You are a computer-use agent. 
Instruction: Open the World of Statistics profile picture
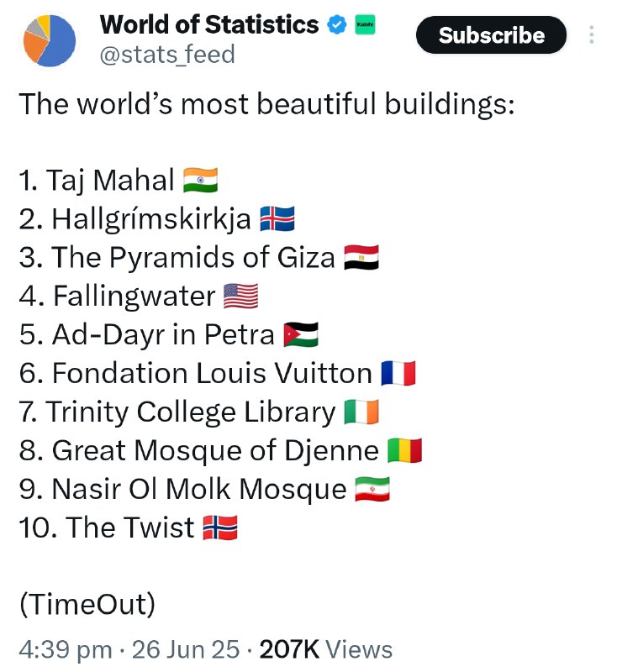[x=50, y=40]
